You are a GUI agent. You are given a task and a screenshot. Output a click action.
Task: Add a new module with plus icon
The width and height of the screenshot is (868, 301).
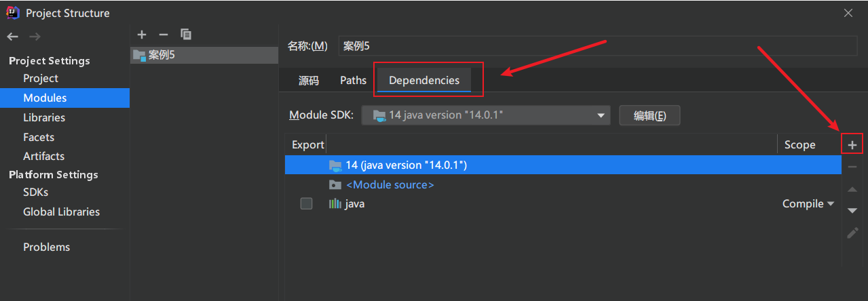pos(141,35)
